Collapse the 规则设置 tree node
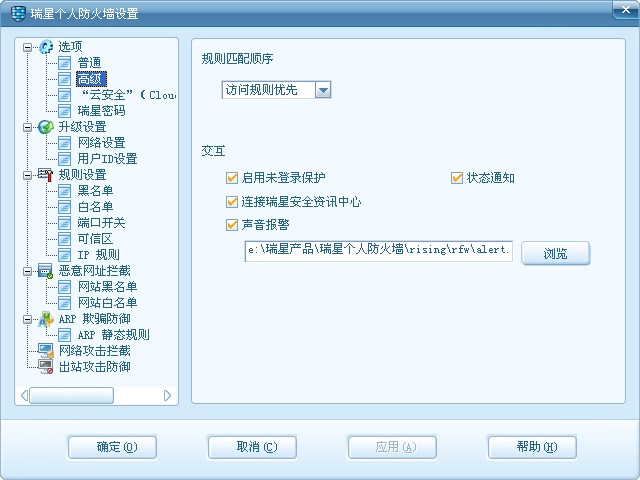 27,176
